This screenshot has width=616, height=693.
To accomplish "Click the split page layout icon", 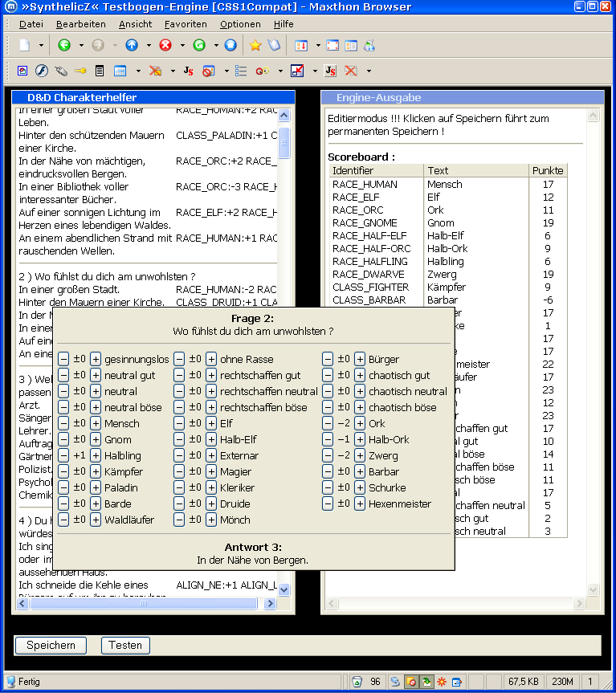I will 351,45.
